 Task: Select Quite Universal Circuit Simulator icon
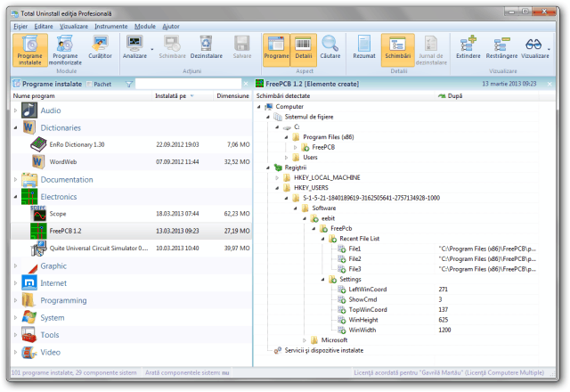(38, 248)
